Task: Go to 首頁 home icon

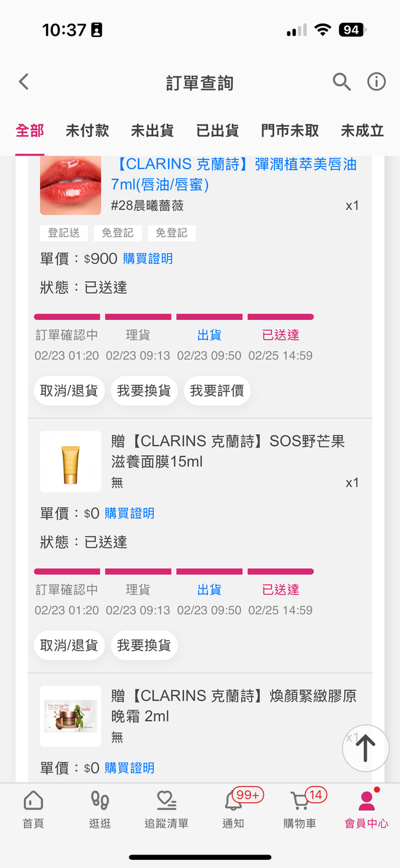Action: click(33, 801)
